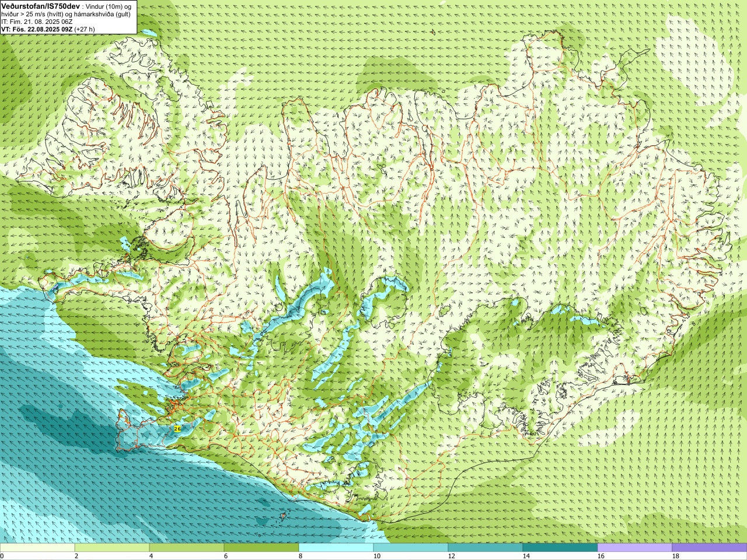Click the legend label 10
This screenshot has width=747, height=560.
coord(377,556)
